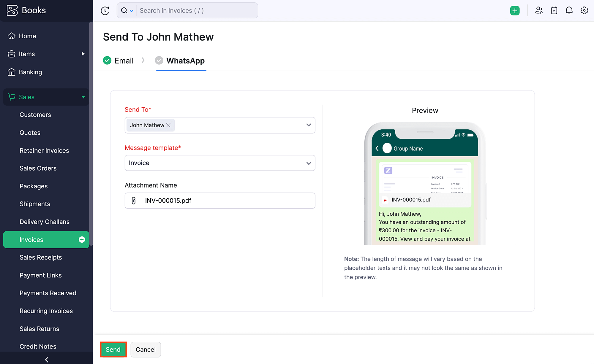Image resolution: width=594 pixels, height=364 pixels.
Task: Click the paperclip icon in Attachment Name field
Action: (x=133, y=201)
